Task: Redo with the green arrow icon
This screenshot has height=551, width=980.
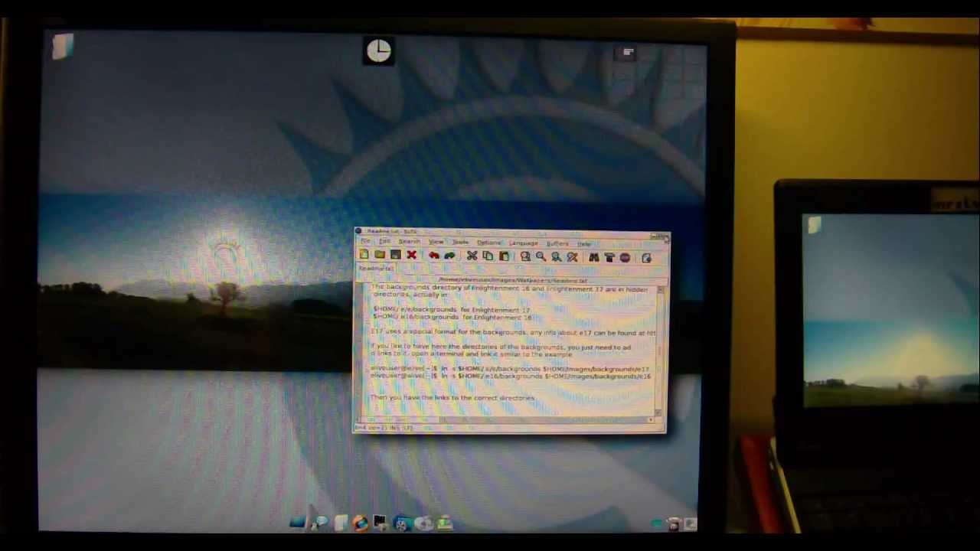Action: [449, 256]
